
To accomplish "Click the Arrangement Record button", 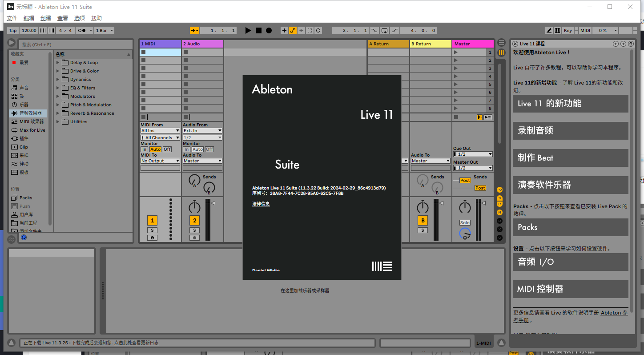I will (x=269, y=31).
